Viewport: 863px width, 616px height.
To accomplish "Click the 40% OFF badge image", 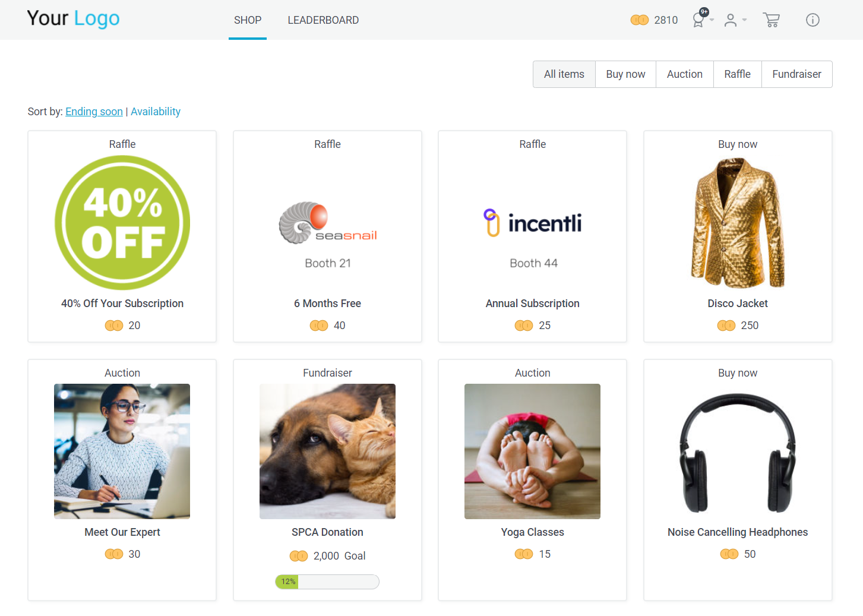I will click(x=122, y=223).
